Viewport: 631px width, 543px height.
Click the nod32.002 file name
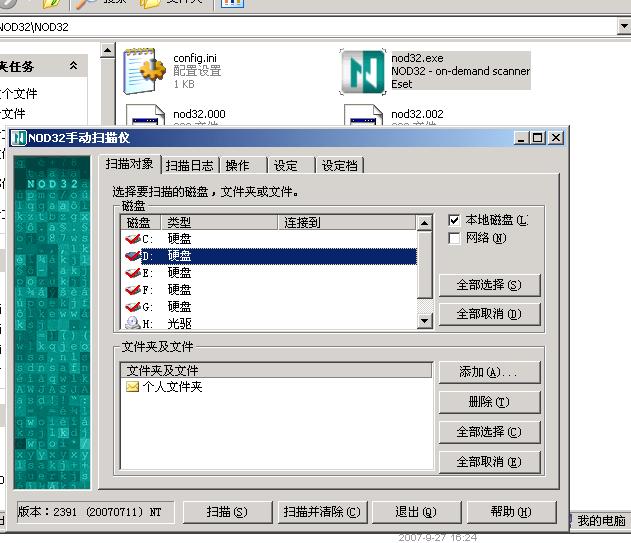417,114
